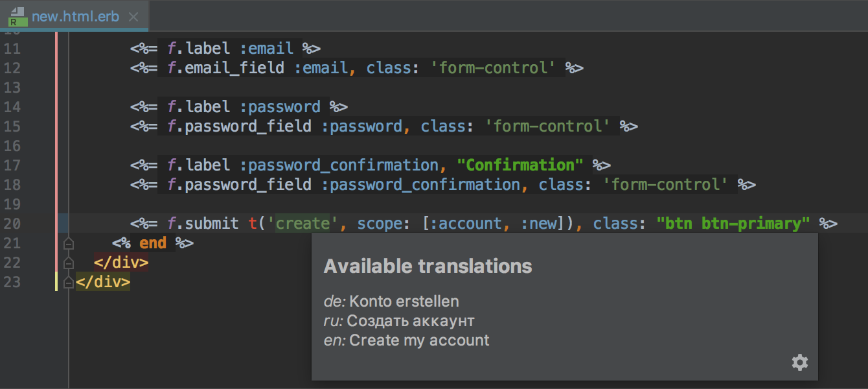Click the closing div tag on line 23
Viewport: 868px width, 389px height.
pyautogui.click(x=103, y=282)
